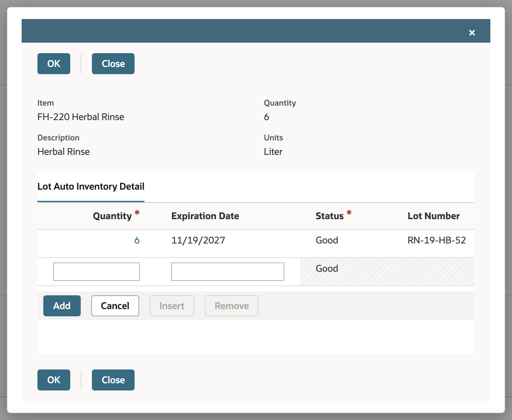Click the Good status in the new row
Screen dimensions: 512x420
click(x=327, y=268)
